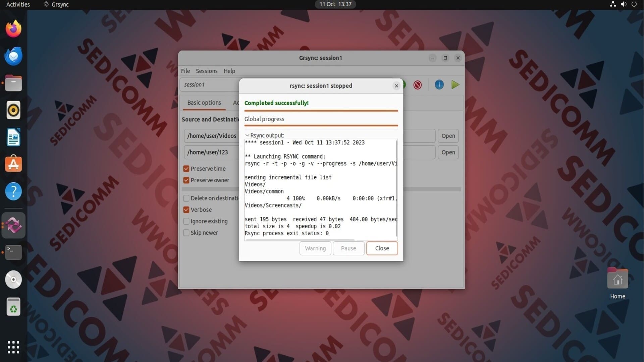The height and width of the screenshot is (362, 644).
Task: Open the Home folder desktop icon
Action: pyautogui.click(x=618, y=284)
